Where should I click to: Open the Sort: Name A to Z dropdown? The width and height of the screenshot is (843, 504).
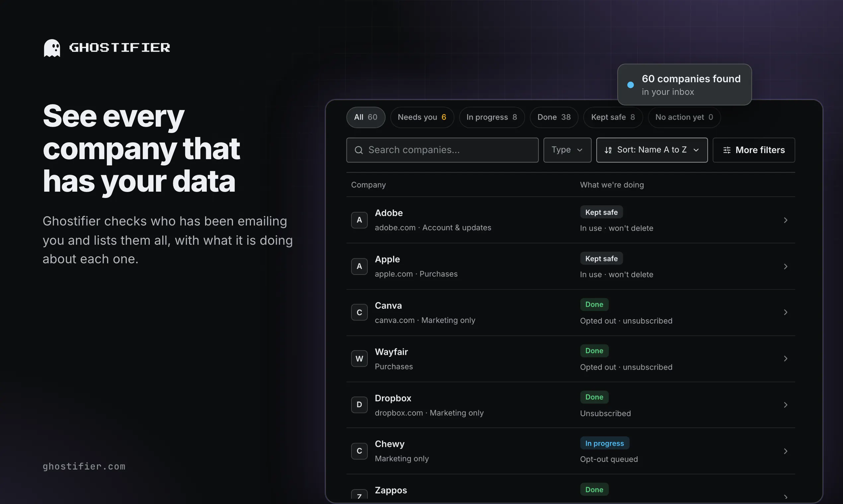point(652,150)
